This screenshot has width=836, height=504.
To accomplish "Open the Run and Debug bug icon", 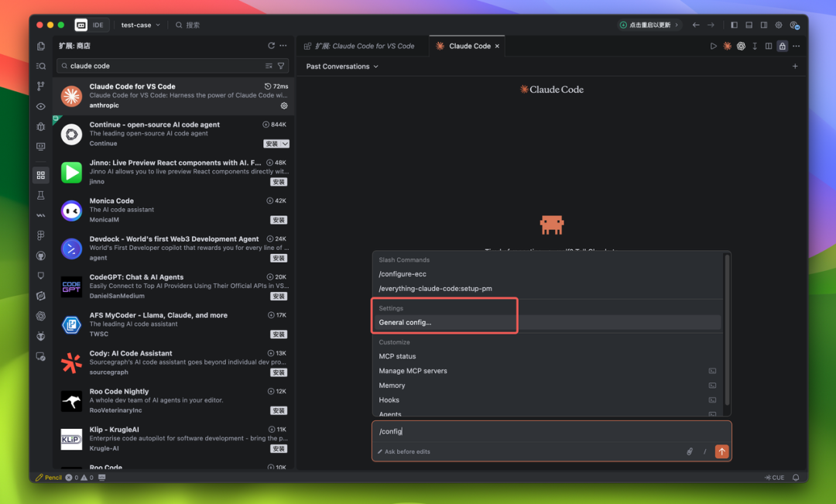I will coord(41,126).
